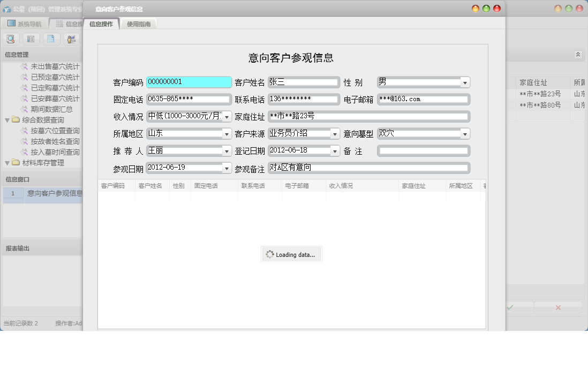Collapse the right panel with the chevron
588x372 pixels.
tap(577, 54)
